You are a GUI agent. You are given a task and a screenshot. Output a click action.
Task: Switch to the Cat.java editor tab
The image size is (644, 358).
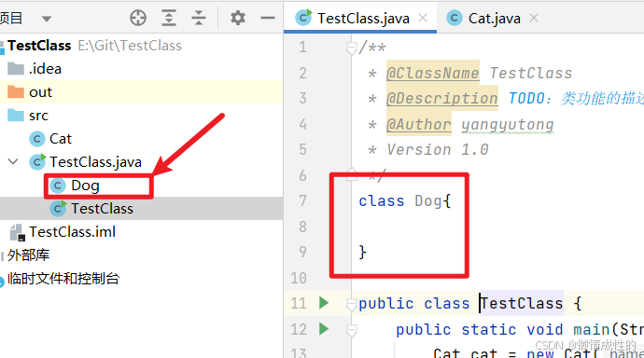pos(494,19)
